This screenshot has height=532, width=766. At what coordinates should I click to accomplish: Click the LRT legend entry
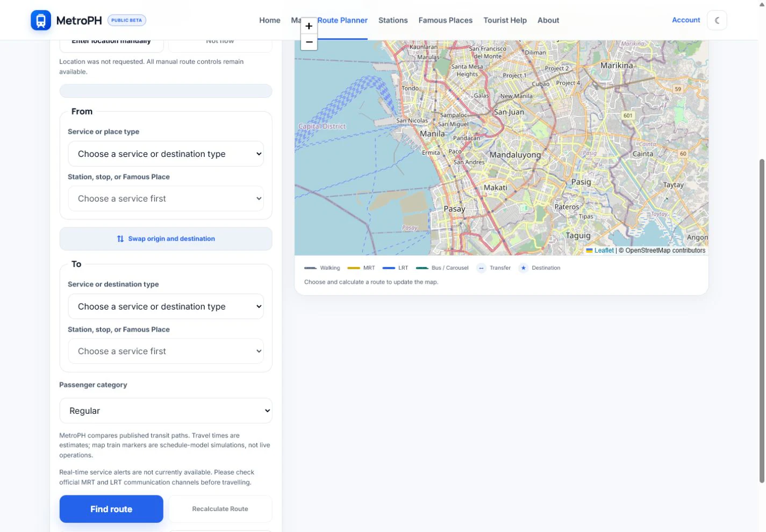click(395, 268)
